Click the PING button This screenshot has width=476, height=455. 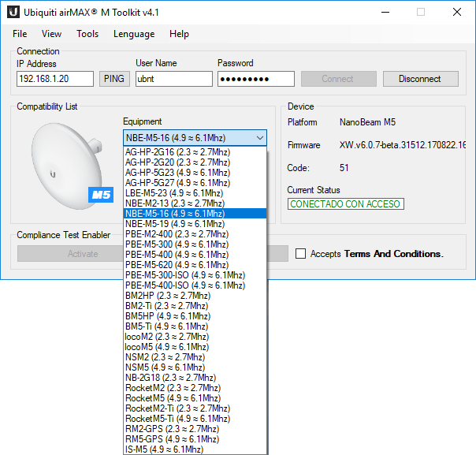coord(114,79)
